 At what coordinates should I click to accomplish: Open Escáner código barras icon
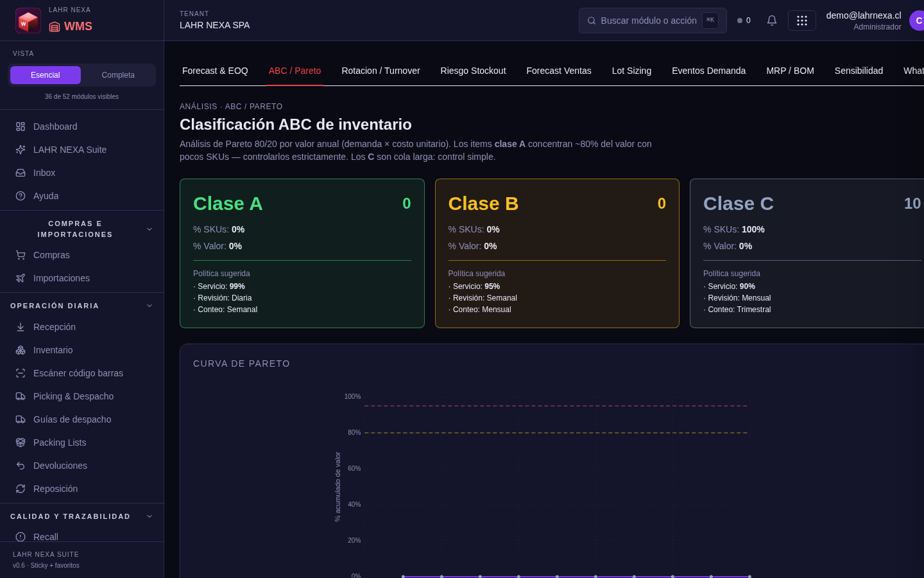tap(21, 373)
